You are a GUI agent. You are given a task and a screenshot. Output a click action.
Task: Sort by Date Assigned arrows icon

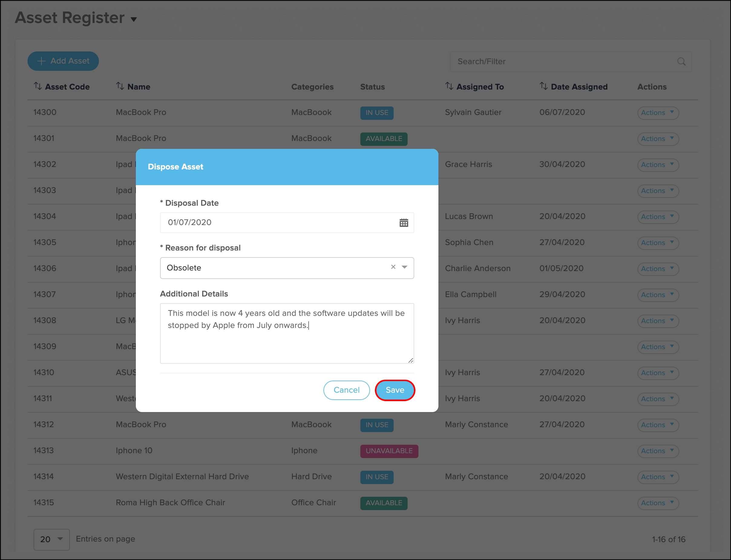pos(543,86)
